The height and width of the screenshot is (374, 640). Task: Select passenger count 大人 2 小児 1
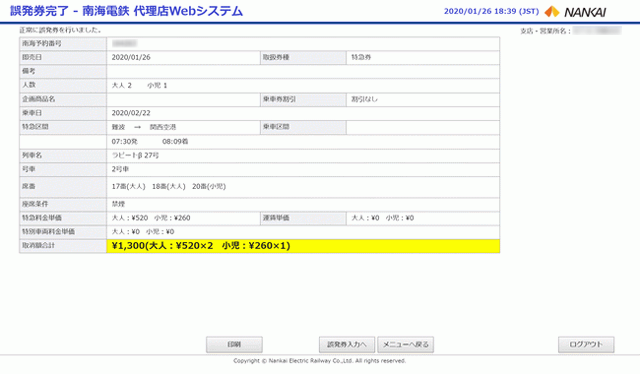pyautogui.click(x=140, y=85)
